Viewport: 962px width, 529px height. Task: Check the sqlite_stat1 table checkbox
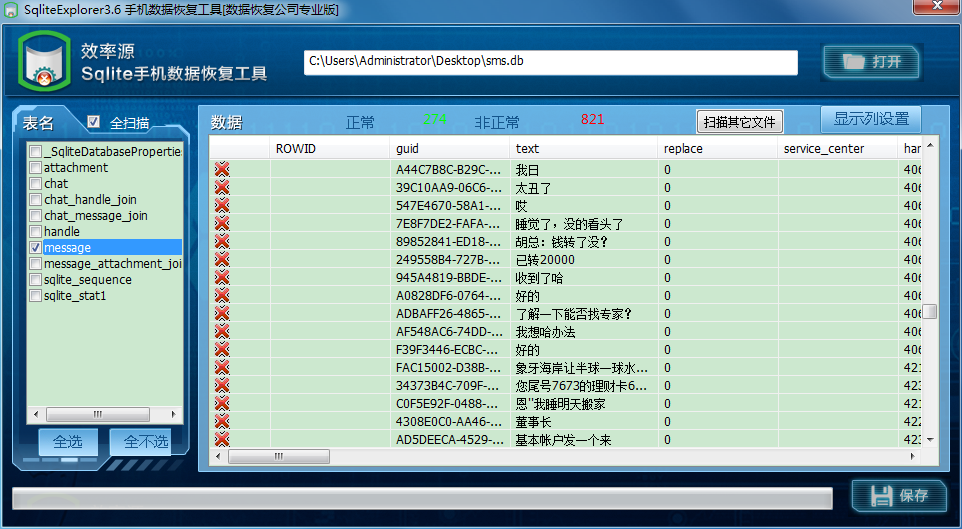pyautogui.click(x=36, y=295)
